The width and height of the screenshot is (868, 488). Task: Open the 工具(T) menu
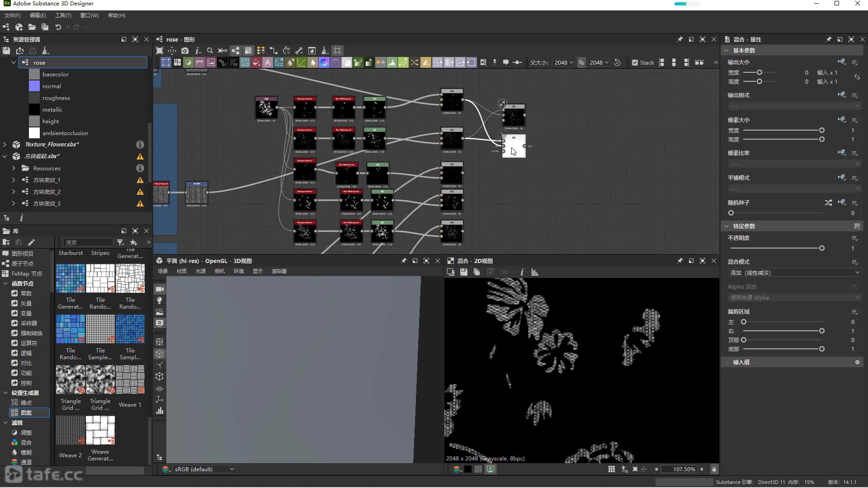[x=63, y=15]
